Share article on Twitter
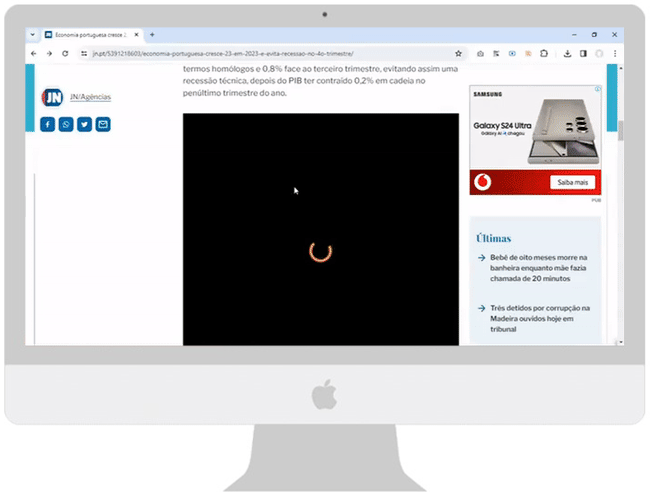 pos(84,124)
